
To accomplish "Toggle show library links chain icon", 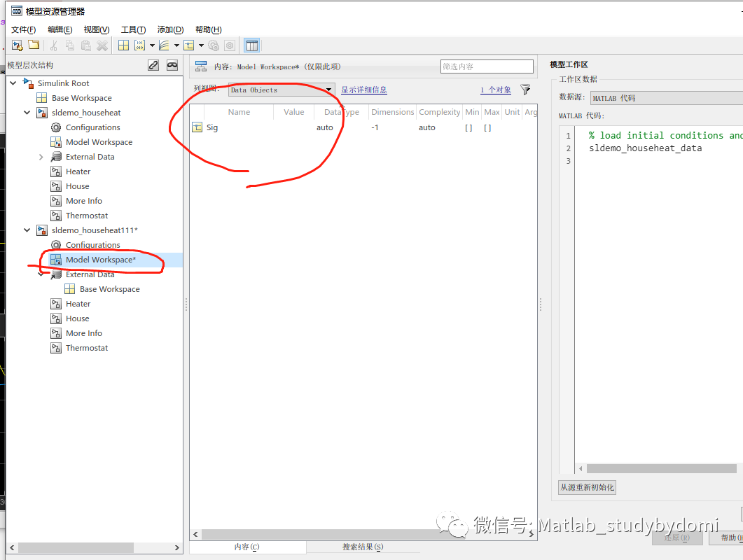I will [153, 65].
